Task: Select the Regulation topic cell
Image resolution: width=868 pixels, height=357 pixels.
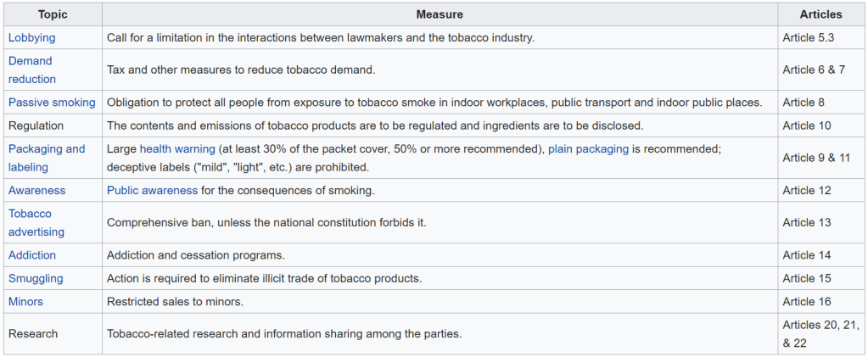Action: click(x=36, y=126)
